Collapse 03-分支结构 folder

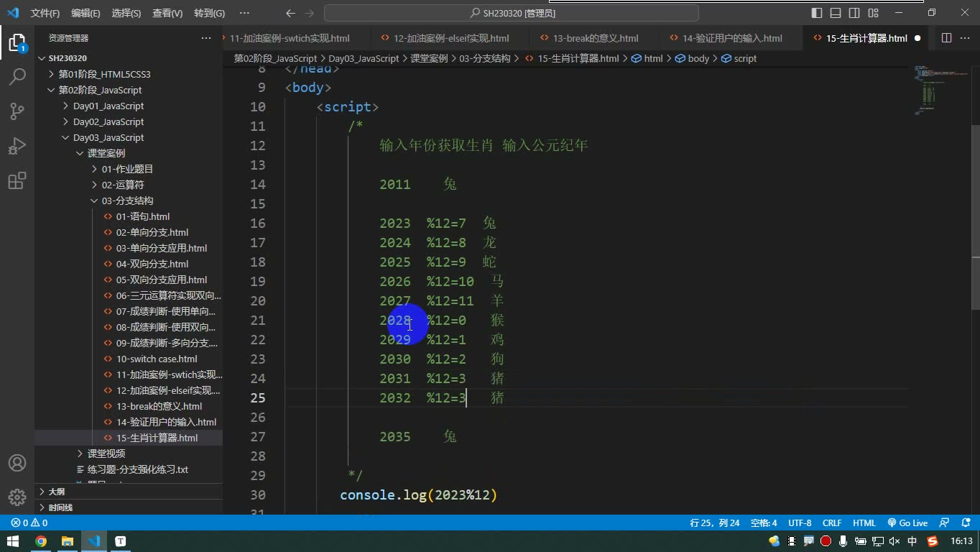[127, 201]
